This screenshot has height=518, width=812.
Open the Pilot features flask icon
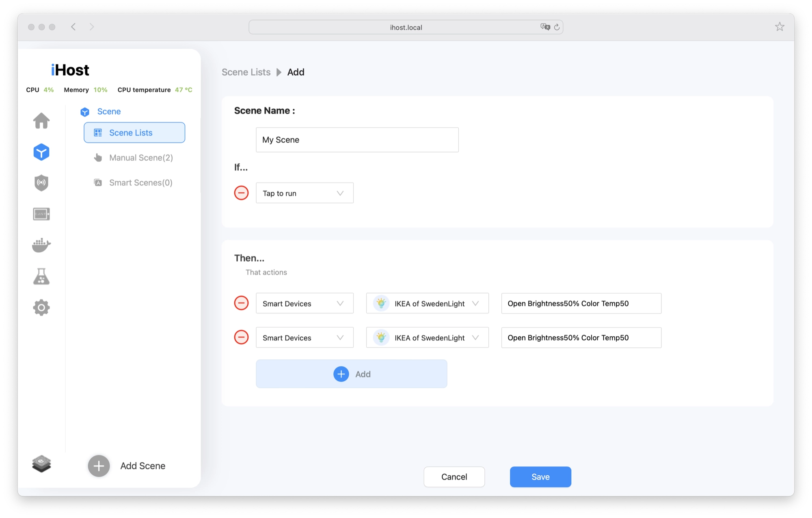coord(41,276)
